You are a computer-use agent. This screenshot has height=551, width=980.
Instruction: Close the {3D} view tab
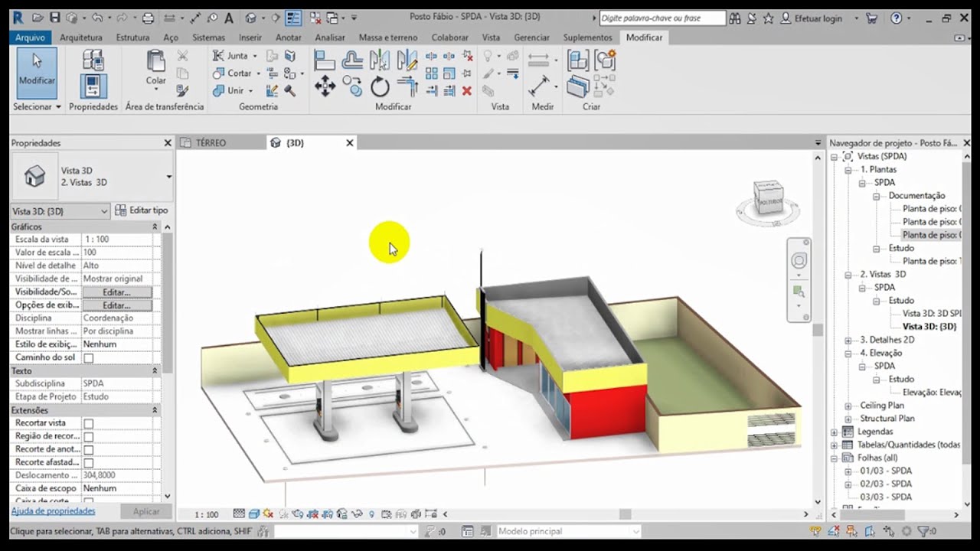click(x=350, y=143)
